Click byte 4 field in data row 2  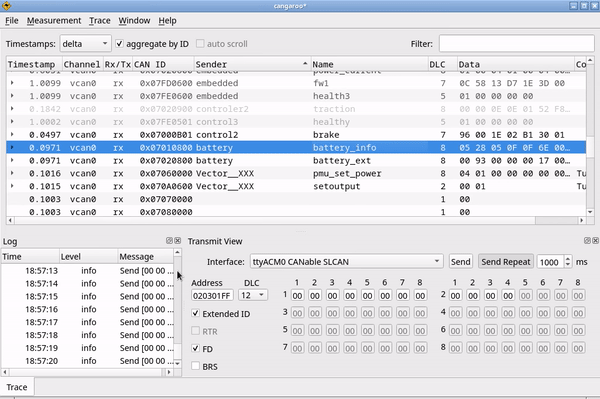click(508, 296)
